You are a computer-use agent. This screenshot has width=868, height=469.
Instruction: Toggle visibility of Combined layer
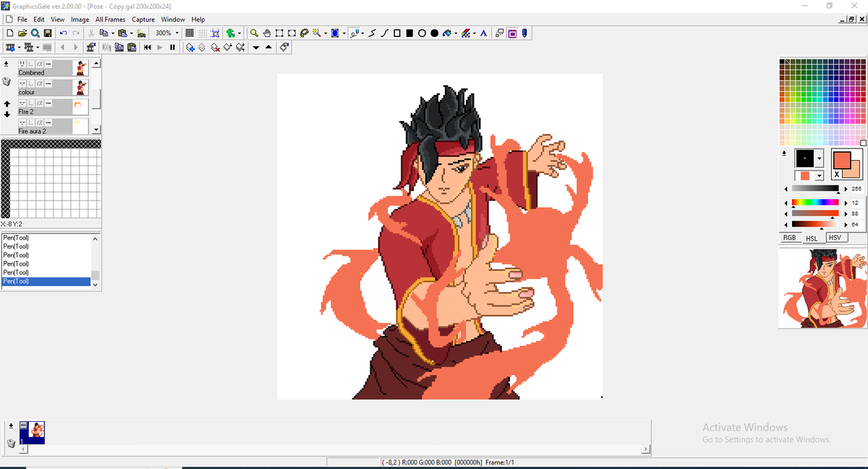click(22, 64)
